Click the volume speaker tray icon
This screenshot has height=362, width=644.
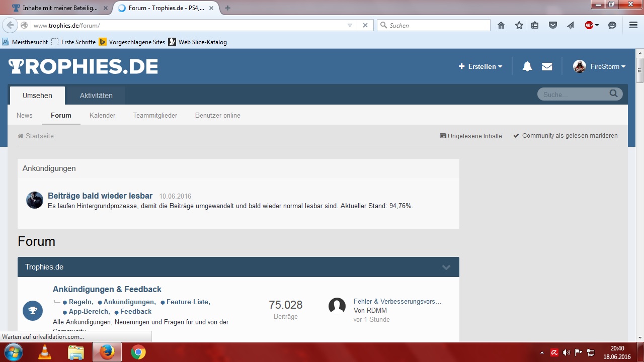pyautogui.click(x=567, y=352)
